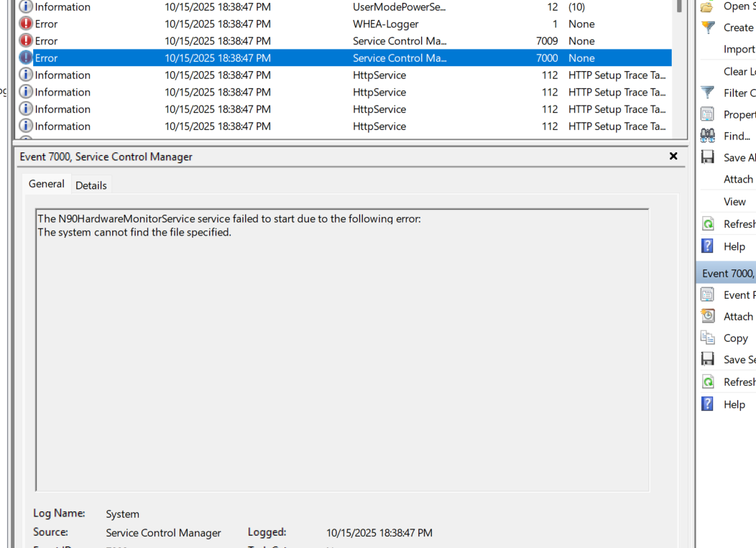Click the Find binoculars icon
Screen dimensions: 756x548
click(x=708, y=136)
